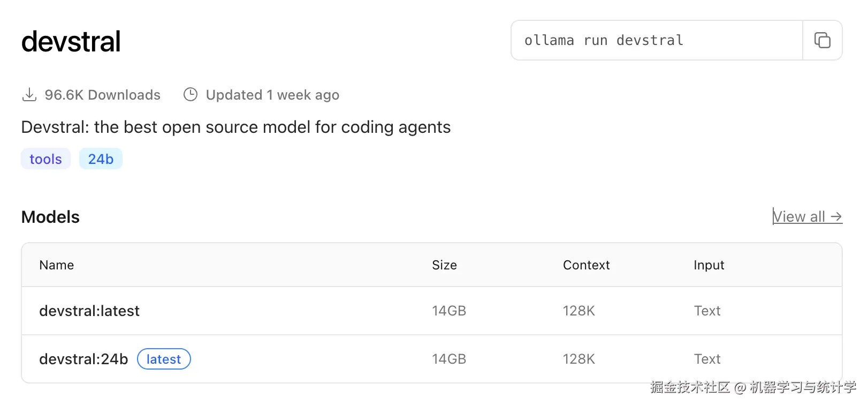
Task: Open the devstral:24b model link
Action: 83,359
